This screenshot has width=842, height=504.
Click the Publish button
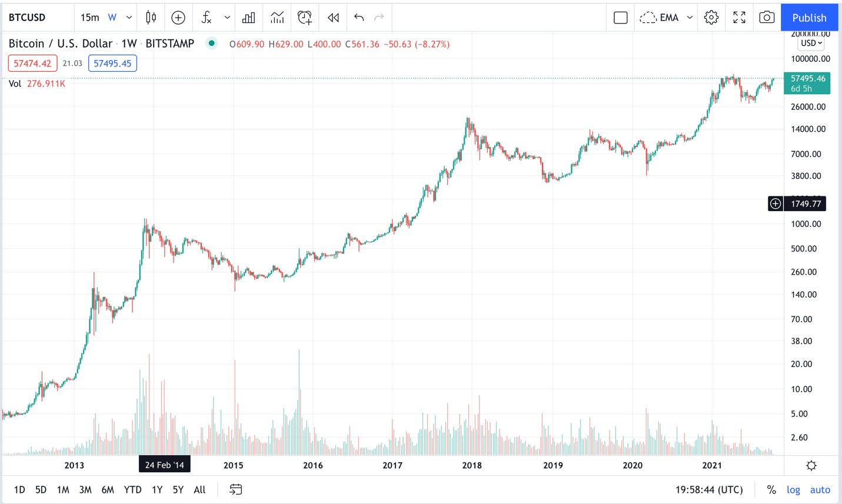pos(809,18)
